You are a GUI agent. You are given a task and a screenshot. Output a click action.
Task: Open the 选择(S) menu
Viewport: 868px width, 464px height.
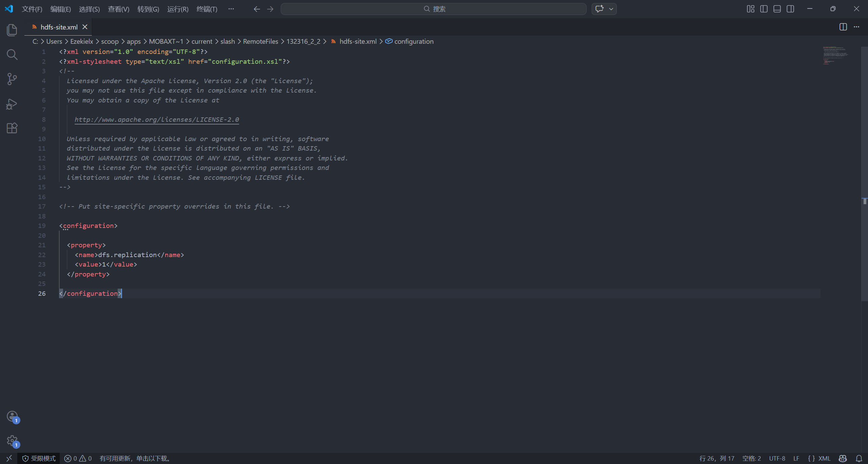pos(90,9)
